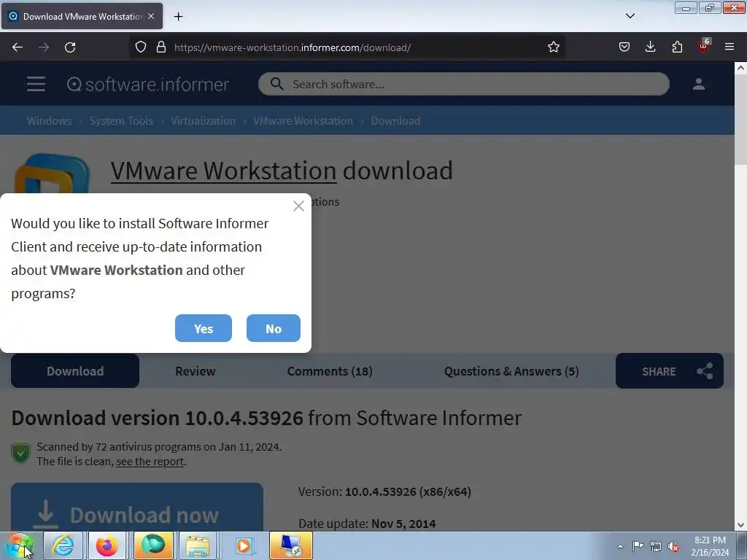Click the green shield scan icon
This screenshot has width=747, height=560.
[21, 454]
